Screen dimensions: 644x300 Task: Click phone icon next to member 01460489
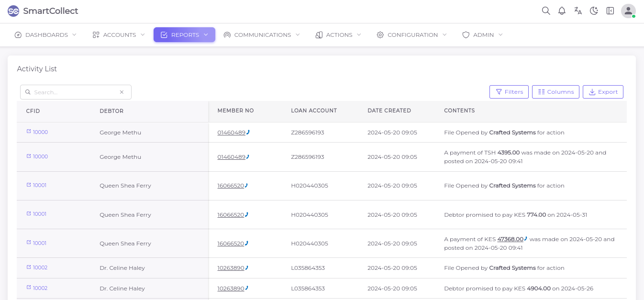248,133
